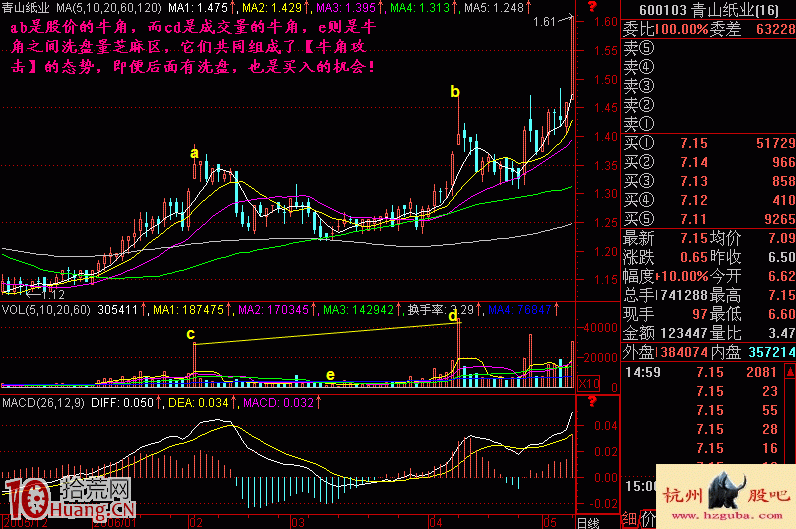Screen dimensions: 796x529
Task: Click the yellow 'b' price peak marker
Action: tap(455, 92)
